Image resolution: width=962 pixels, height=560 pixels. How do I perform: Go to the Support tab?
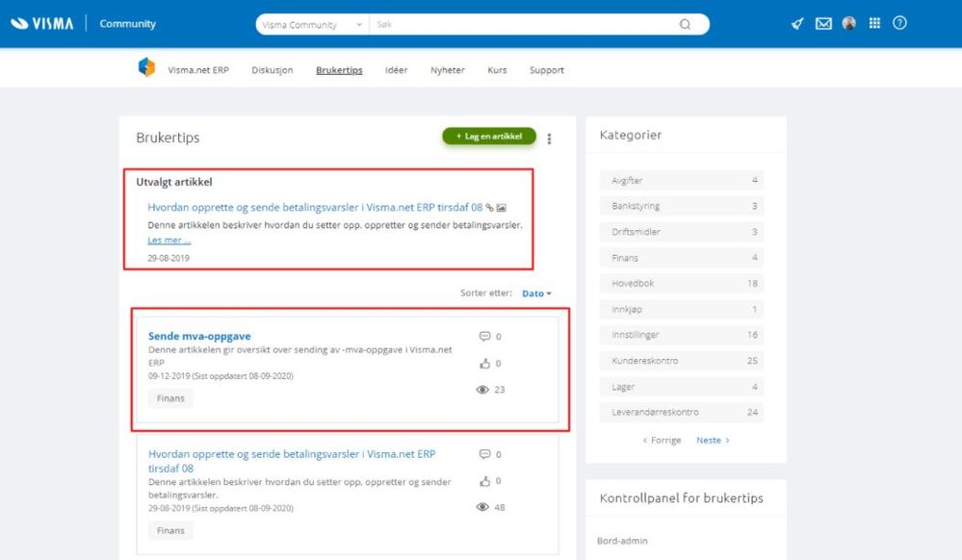coord(547,70)
